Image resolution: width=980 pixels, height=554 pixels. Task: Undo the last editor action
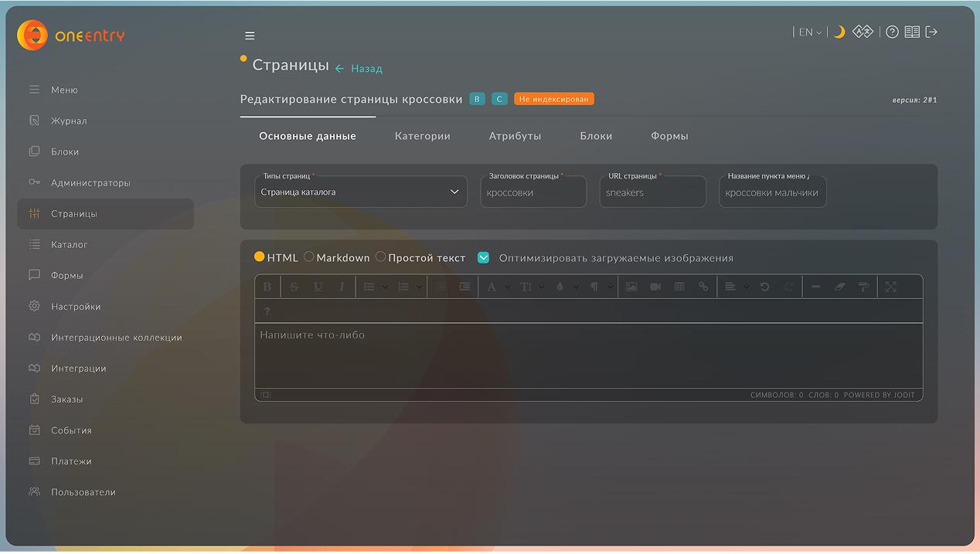click(x=764, y=287)
